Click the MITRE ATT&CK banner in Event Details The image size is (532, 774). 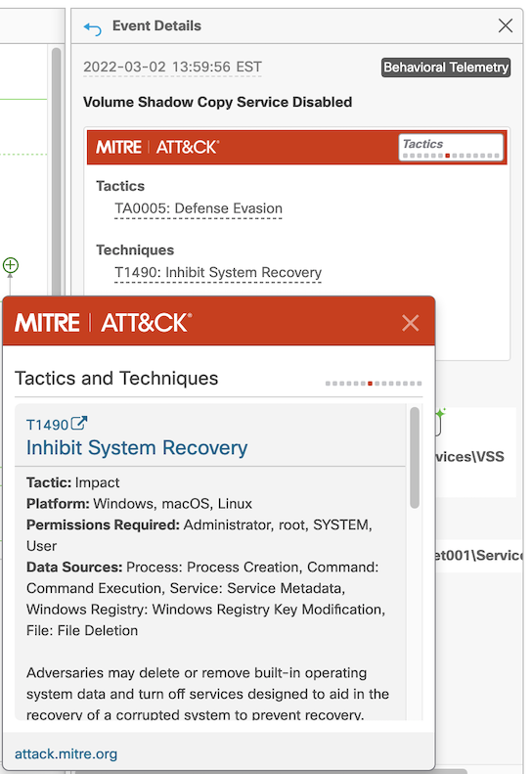[x=296, y=147]
